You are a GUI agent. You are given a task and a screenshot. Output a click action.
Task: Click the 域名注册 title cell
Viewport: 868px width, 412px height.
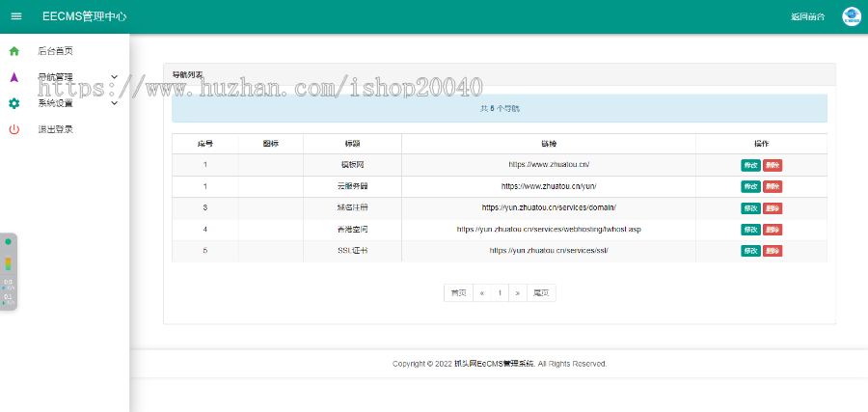[x=353, y=207]
